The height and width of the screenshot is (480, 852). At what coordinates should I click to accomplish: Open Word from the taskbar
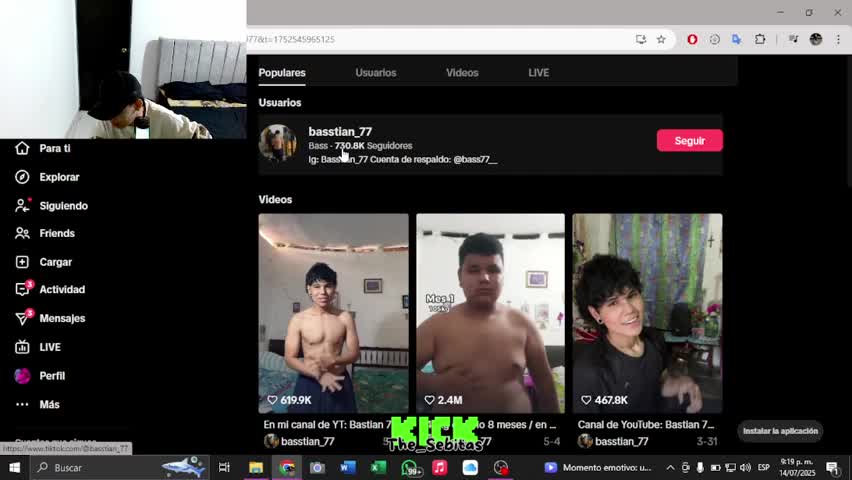(x=348, y=467)
